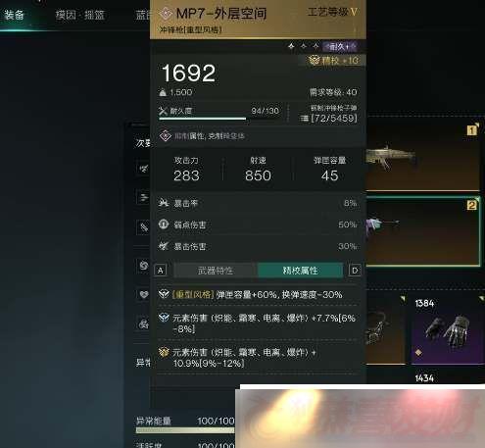This screenshot has width=485, height=448.
Task: Select the 1384 gloves item
Action: (x=448, y=329)
